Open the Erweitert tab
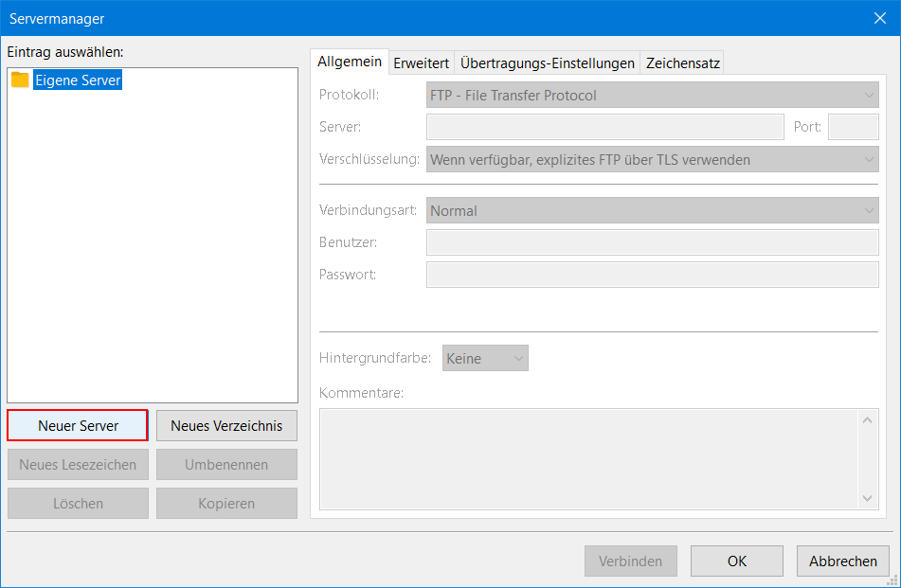Viewport: 901px width, 588px height. [x=421, y=63]
